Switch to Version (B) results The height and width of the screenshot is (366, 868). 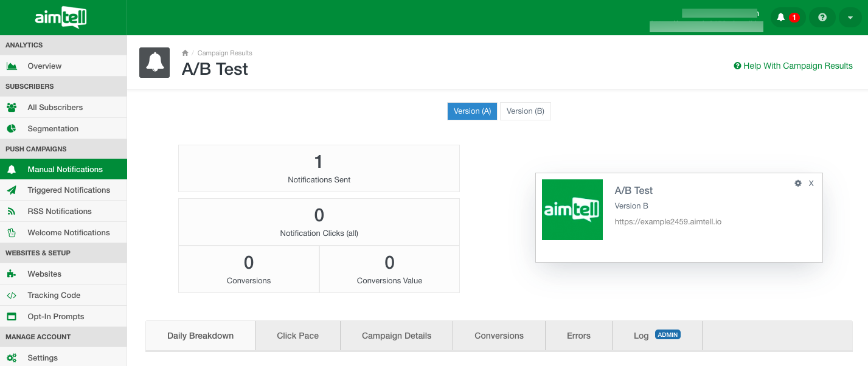click(x=525, y=111)
